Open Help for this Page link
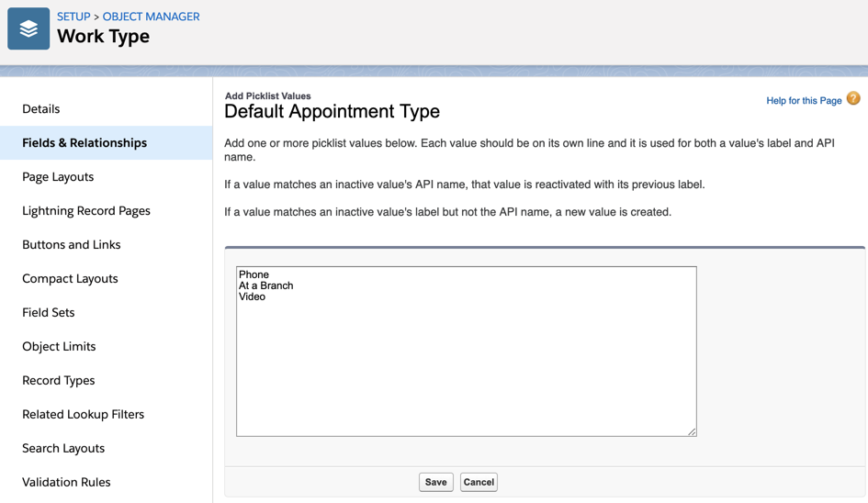This screenshot has height=503, width=868. [x=804, y=101]
